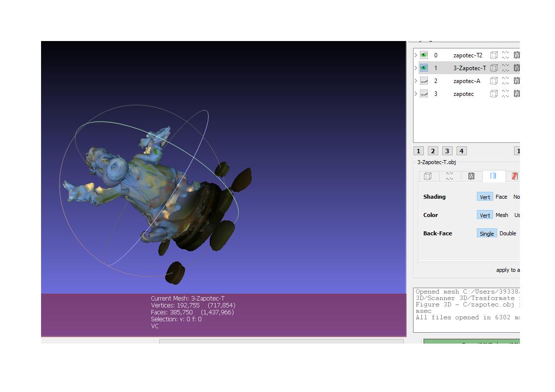555x392 pixels.
Task: Expand the zapotec-A layer entry
Action: [x=416, y=81]
